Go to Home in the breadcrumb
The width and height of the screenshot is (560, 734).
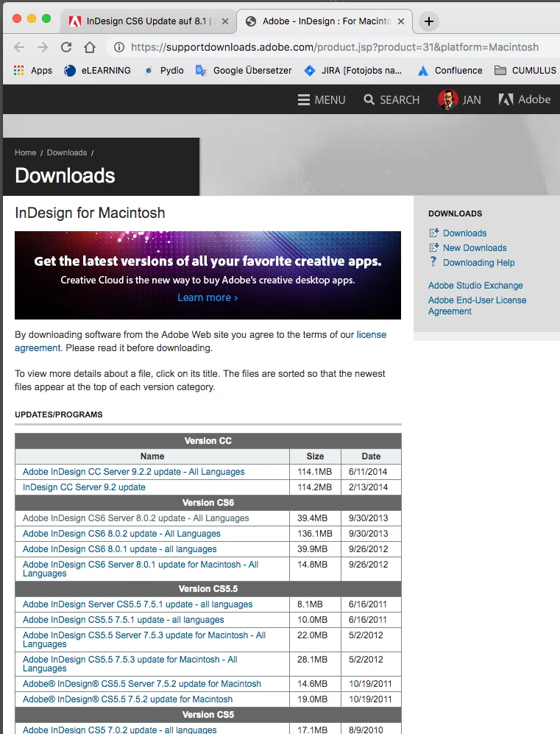coord(25,152)
